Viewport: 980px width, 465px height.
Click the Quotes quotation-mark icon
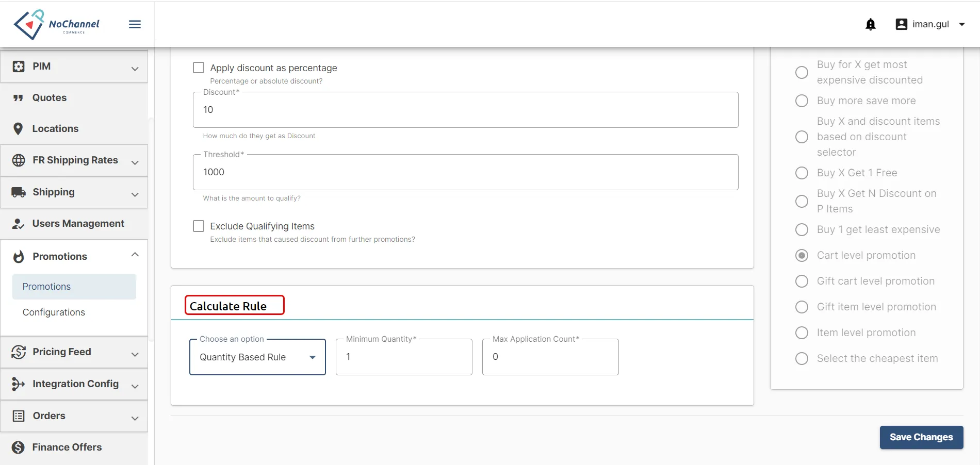pos(18,98)
